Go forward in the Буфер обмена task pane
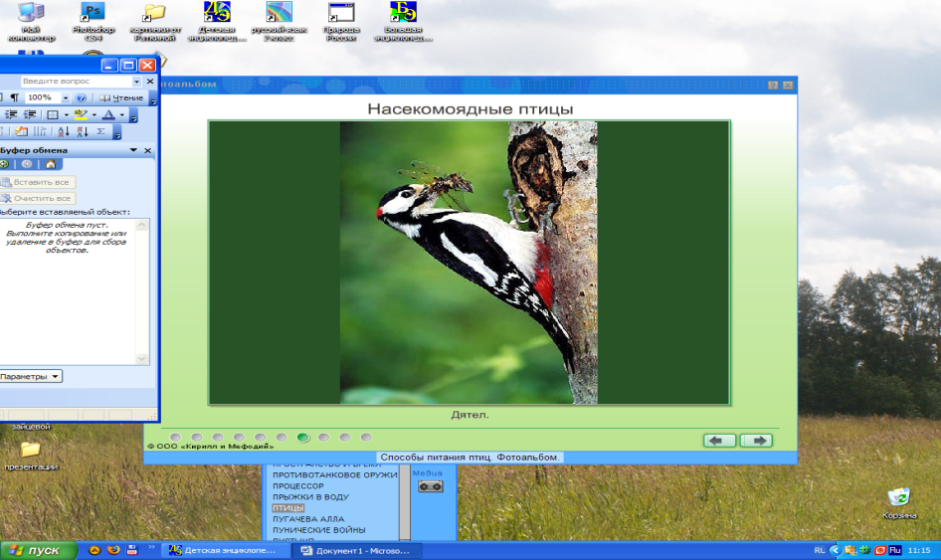This screenshot has width=941, height=560. 27,164
